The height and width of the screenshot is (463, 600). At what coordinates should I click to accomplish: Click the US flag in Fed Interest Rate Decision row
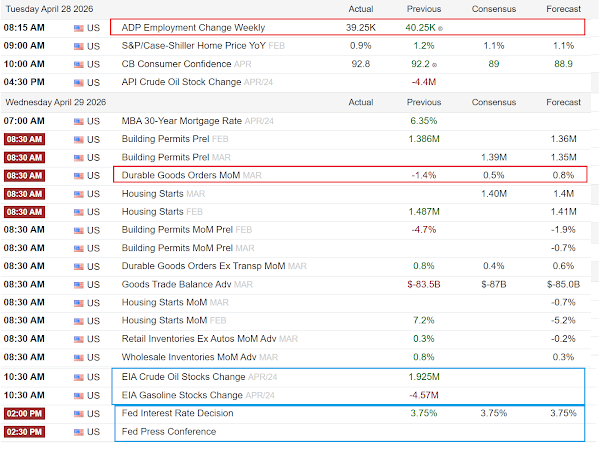coord(78,414)
